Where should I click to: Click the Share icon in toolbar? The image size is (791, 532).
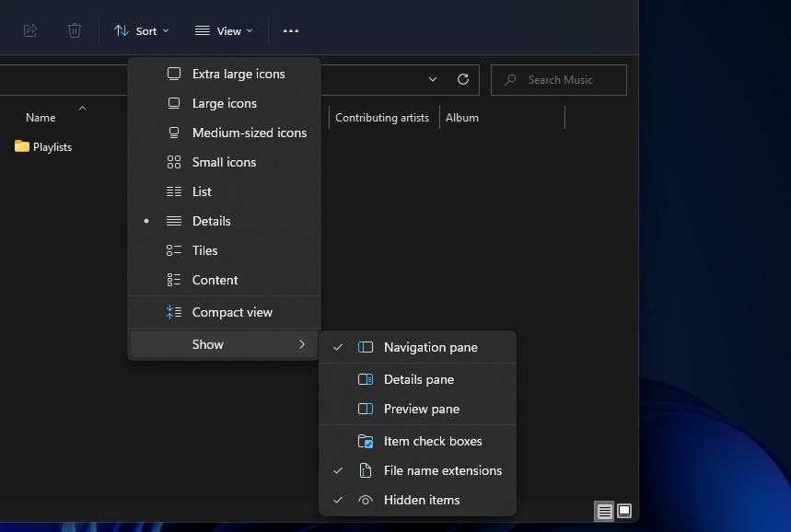point(30,30)
